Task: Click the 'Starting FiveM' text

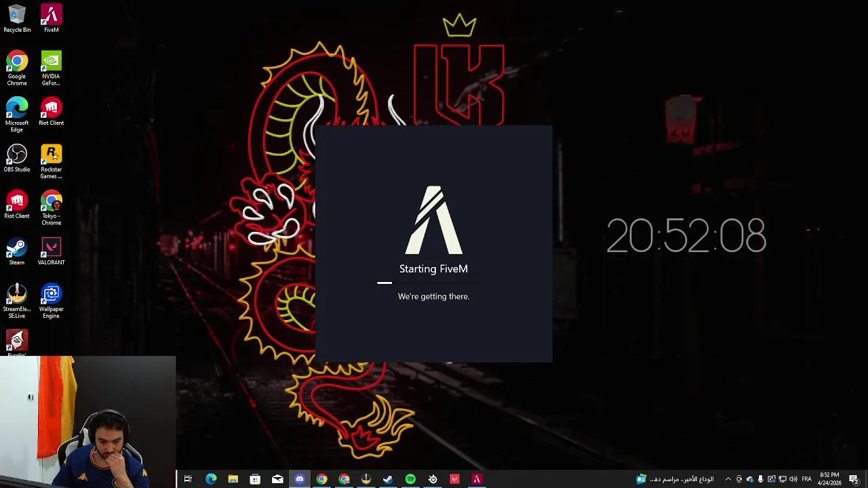Action: pos(433,269)
